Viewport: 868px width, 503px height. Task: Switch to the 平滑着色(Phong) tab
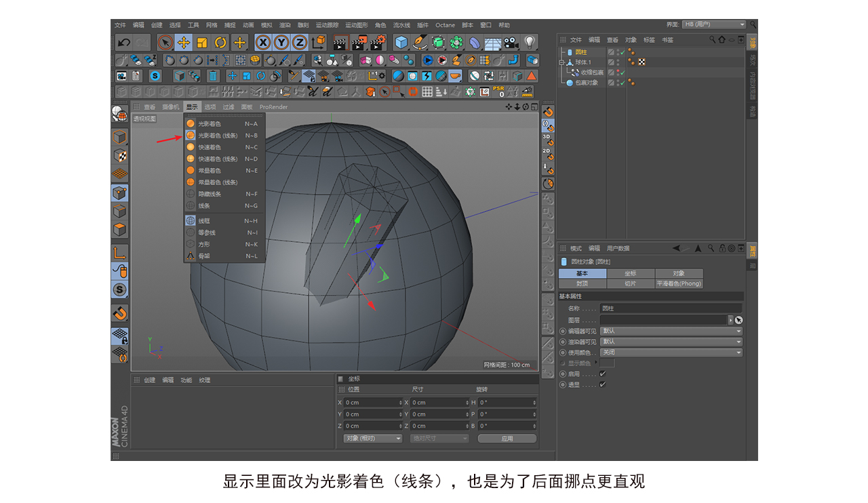click(x=679, y=284)
